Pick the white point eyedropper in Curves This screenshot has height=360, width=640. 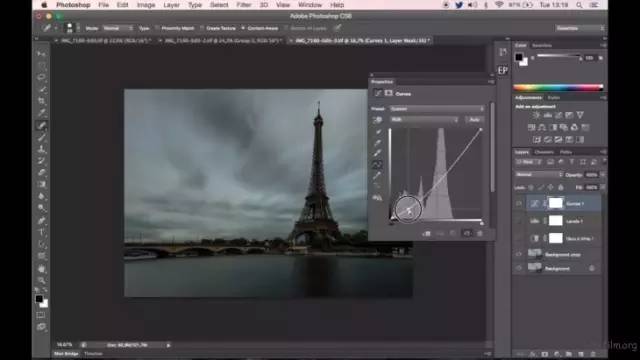378,153
